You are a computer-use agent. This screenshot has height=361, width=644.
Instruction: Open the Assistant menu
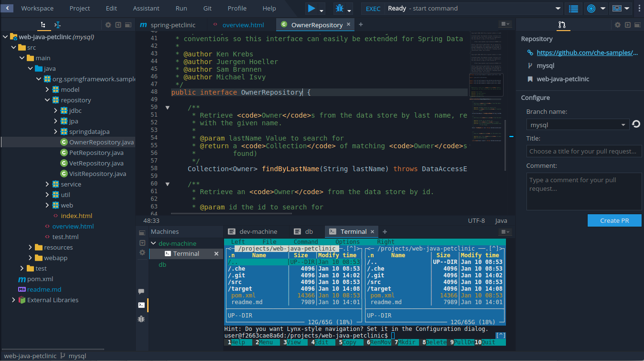(x=146, y=8)
